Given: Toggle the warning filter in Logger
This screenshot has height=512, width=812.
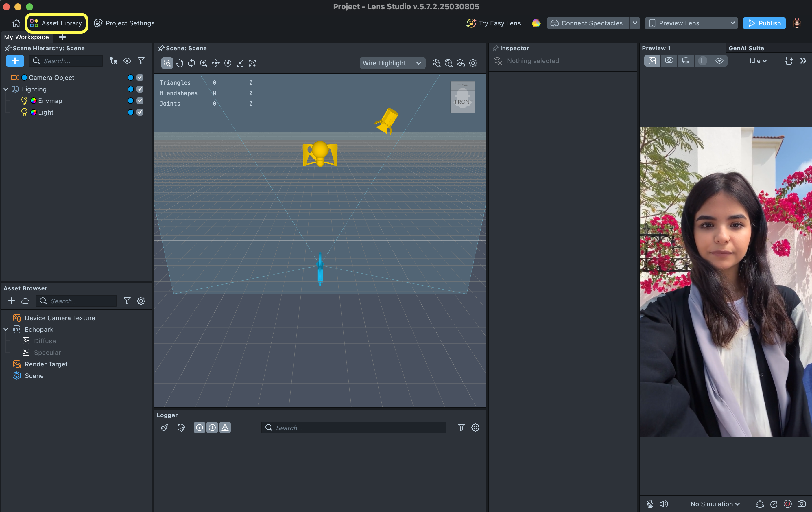Looking at the screenshot, I should pyautogui.click(x=225, y=428).
